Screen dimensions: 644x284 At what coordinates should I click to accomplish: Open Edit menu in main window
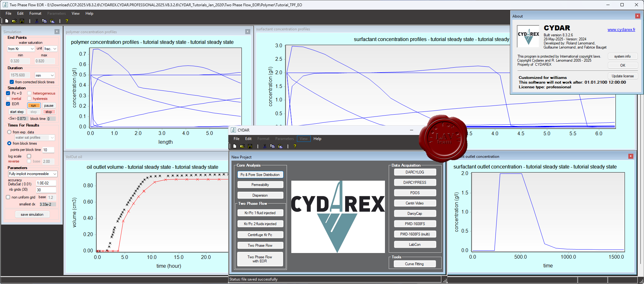20,13
